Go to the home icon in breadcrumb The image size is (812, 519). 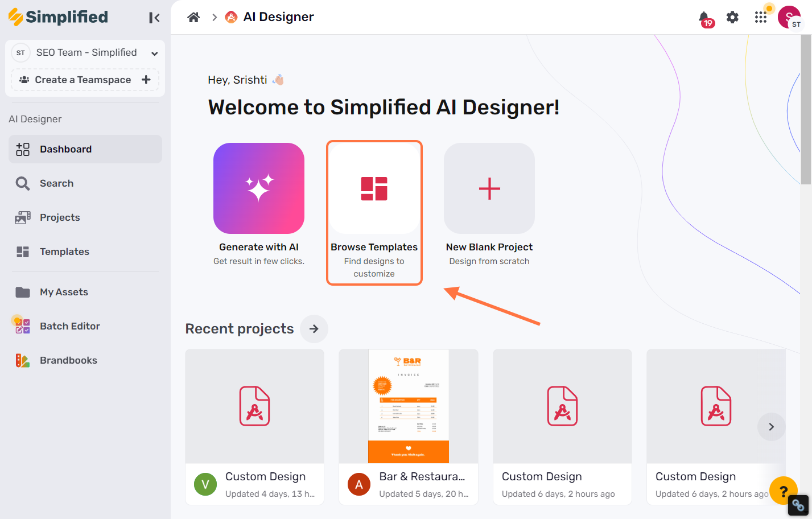193,17
